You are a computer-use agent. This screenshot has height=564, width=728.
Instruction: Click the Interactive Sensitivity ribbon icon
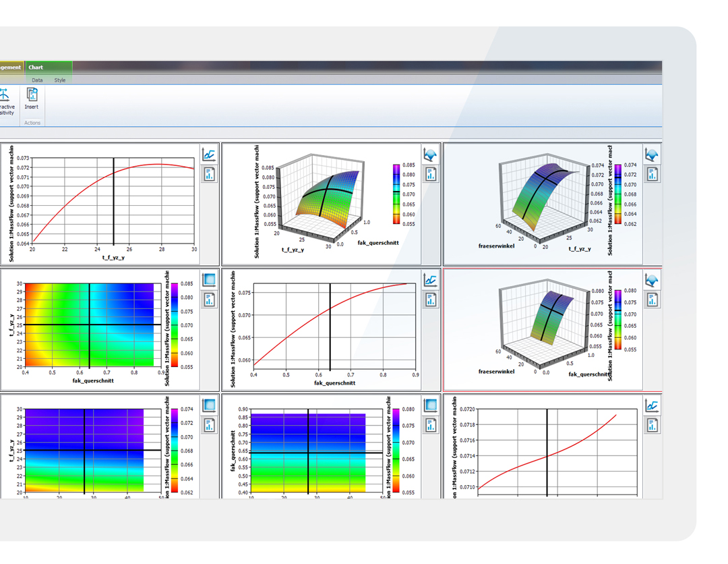coord(4,100)
